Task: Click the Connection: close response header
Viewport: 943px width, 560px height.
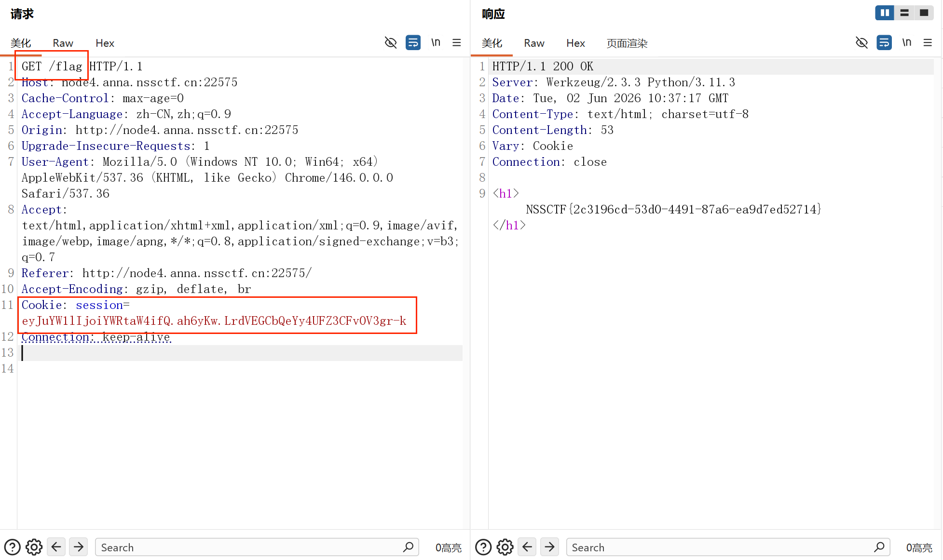Action: [x=549, y=162]
